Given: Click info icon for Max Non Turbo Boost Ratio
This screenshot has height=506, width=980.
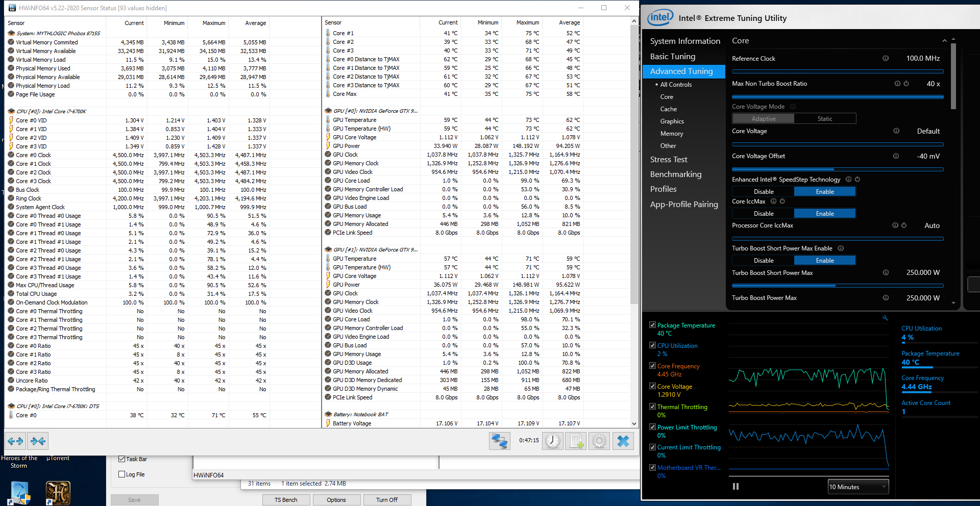Looking at the screenshot, I should 897,84.
